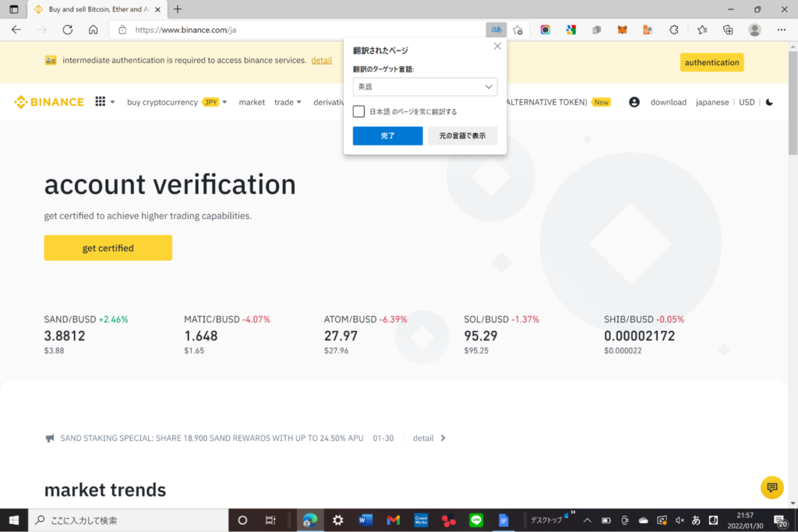Open the market menu item
Viewport: 798px width, 532px height.
pos(252,102)
